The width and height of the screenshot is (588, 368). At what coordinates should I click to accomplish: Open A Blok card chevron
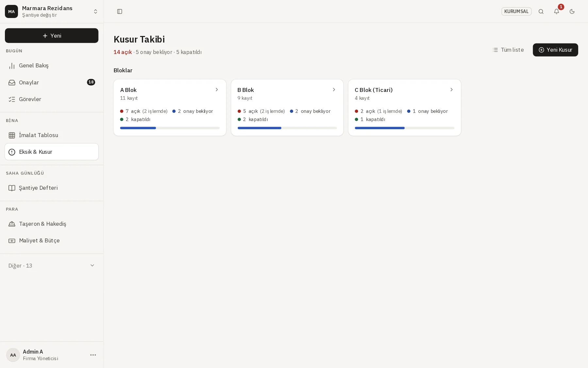[x=217, y=90]
